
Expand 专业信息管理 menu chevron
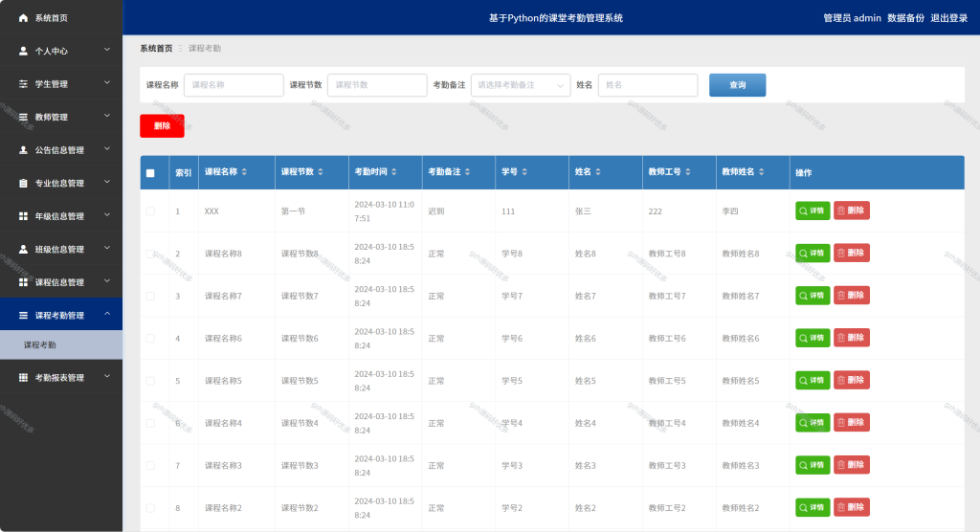point(107,182)
